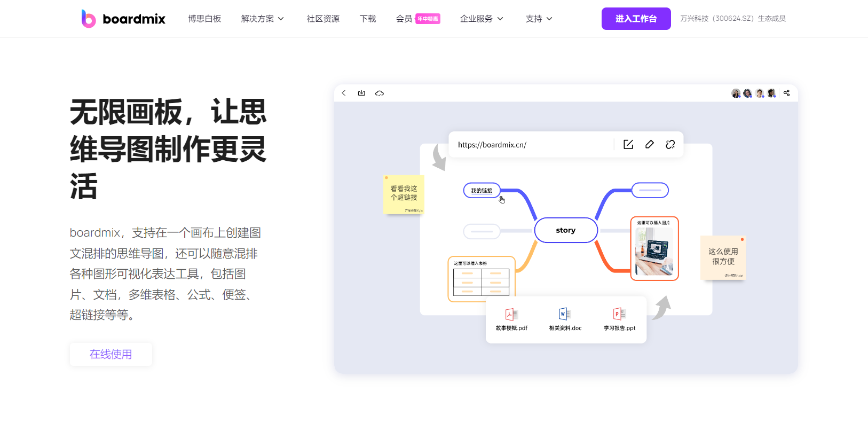Viewport: 868px width, 438px height.
Task: Click the first collaborator avatar
Action: [x=736, y=93]
